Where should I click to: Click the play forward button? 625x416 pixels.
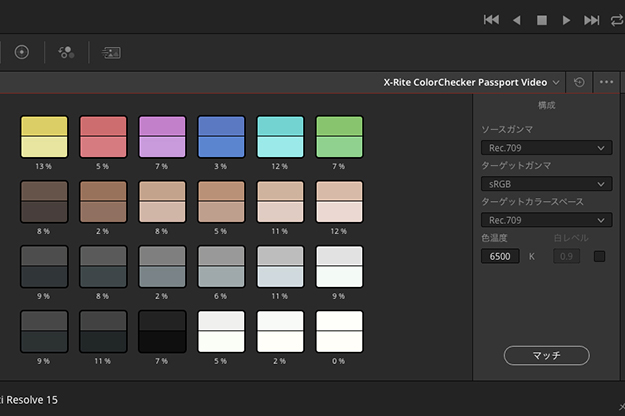[x=567, y=20]
